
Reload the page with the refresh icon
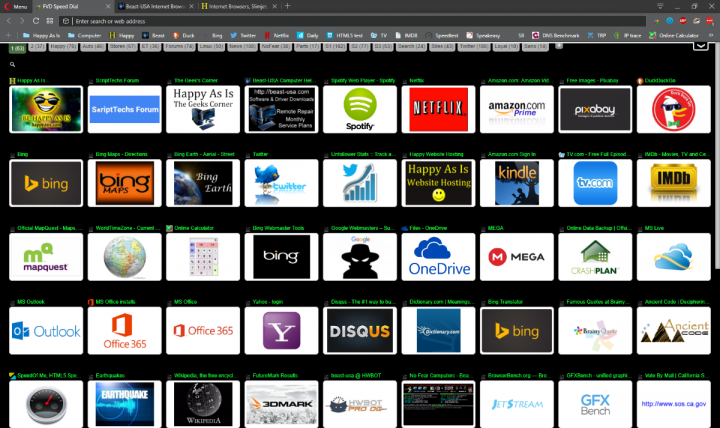point(36,21)
